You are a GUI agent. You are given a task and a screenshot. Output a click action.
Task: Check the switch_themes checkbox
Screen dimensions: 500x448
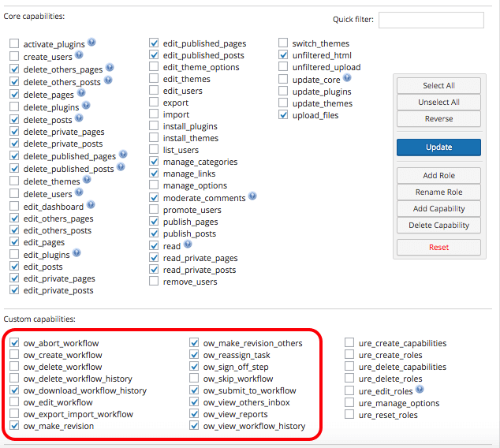tap(283, 43)
